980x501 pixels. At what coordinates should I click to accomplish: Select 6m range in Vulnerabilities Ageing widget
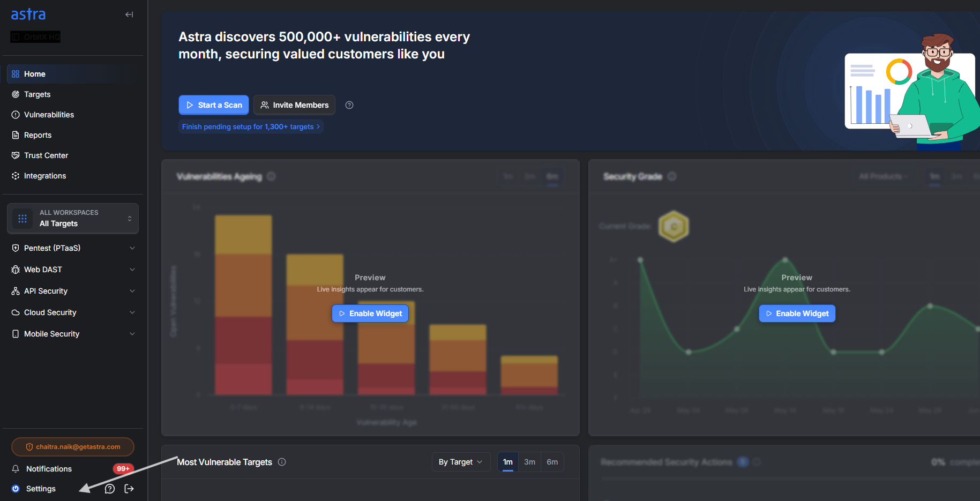(552, 176)
